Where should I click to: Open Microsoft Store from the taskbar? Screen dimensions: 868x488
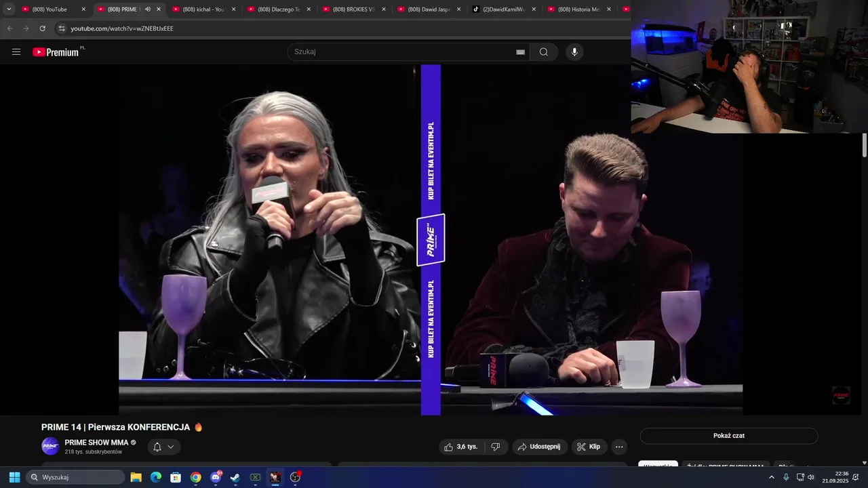coord(176,477)
